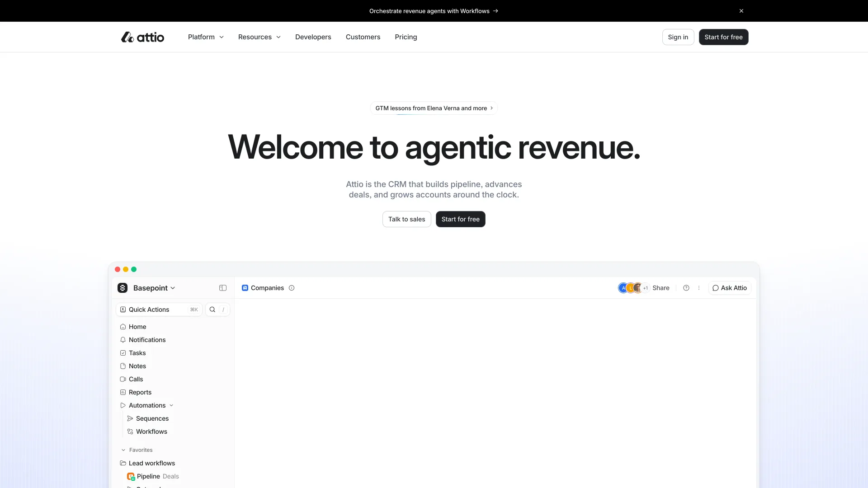868x488 pixels.
Task: Open Reports in the sidebar
Action: (136, 392)
